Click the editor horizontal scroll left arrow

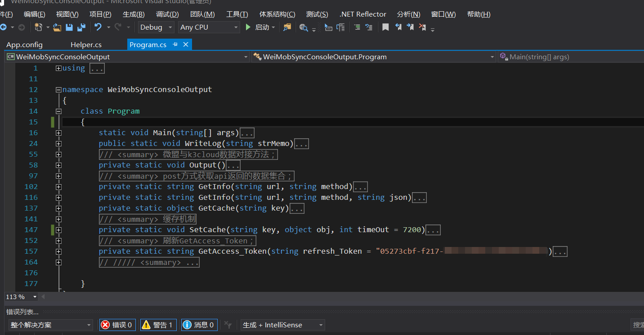(43, 297)
